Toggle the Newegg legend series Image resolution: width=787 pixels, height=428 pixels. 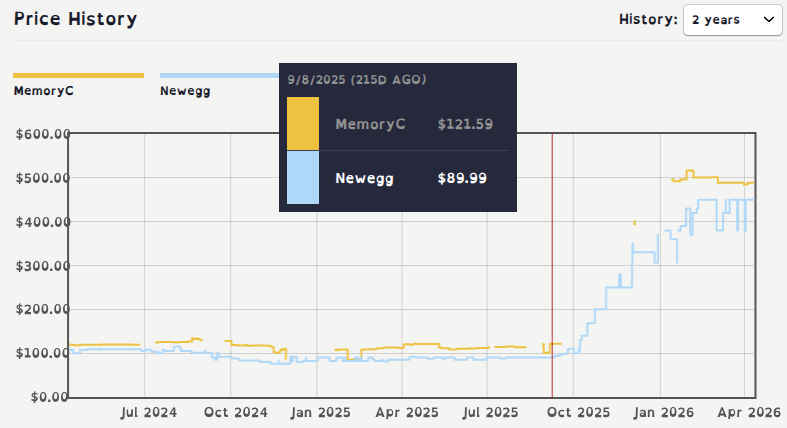pyautogui.click(x=185, y=91)
